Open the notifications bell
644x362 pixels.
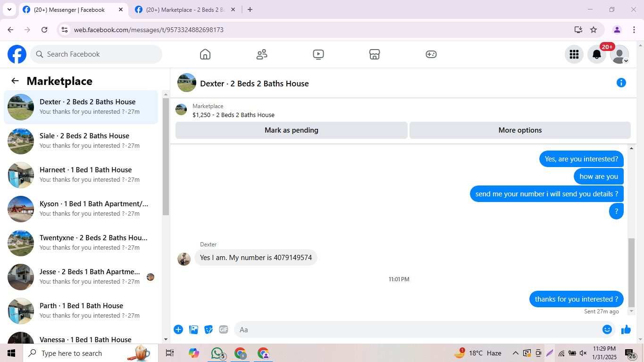[x=597, y=54]
